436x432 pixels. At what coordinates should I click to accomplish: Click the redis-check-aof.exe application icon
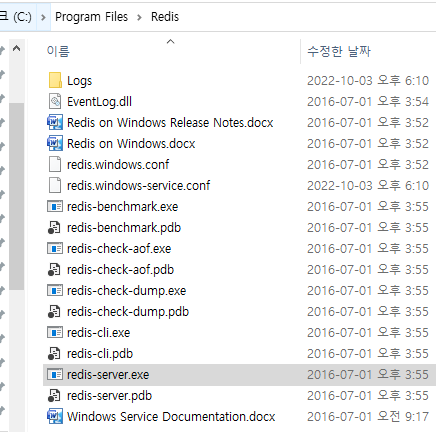coord(55,249)
